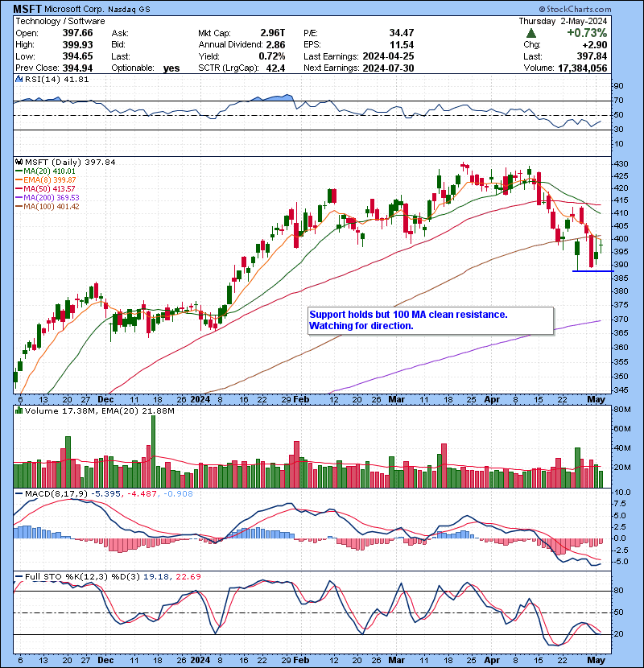This screenshot has width=644, height=668.
Task: Click the blue horizontal support line near 387
Action: 592,271
